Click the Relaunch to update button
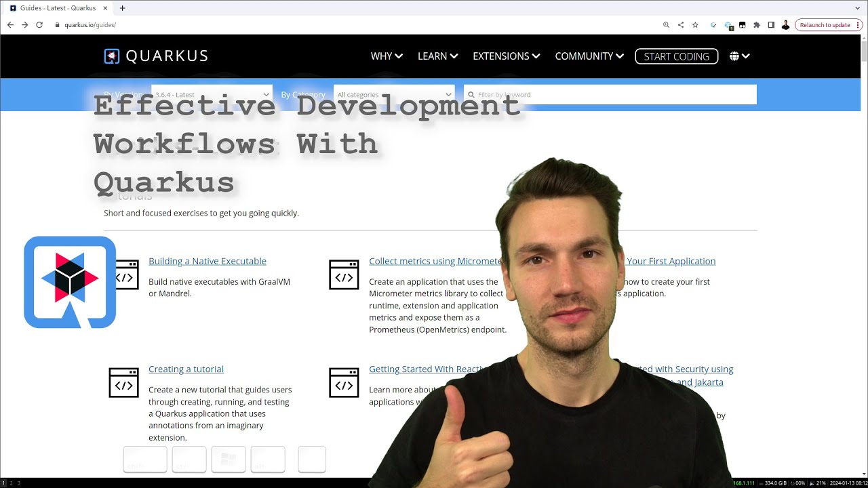This screenshot has width=868, height=488. (824, 25)
